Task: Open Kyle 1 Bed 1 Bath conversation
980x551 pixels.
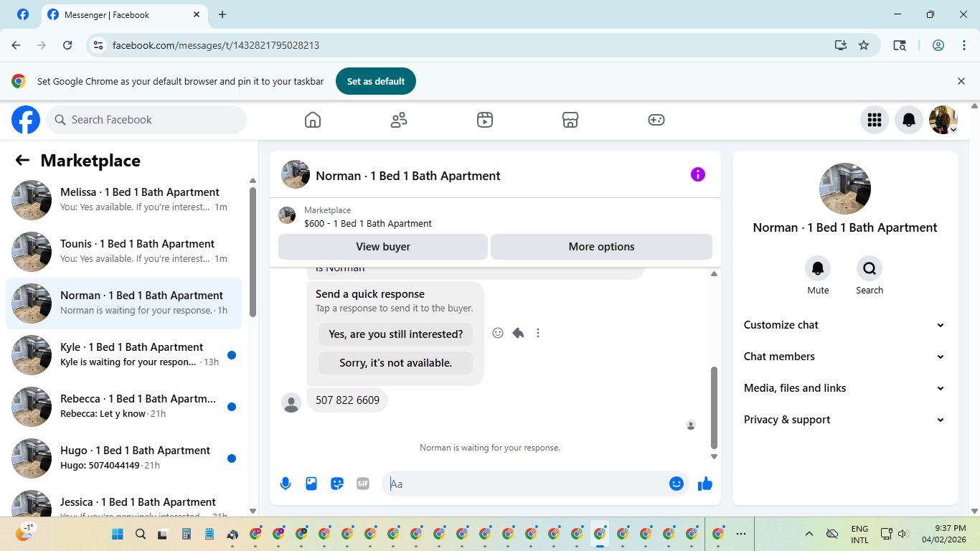Action: point(123,355)
